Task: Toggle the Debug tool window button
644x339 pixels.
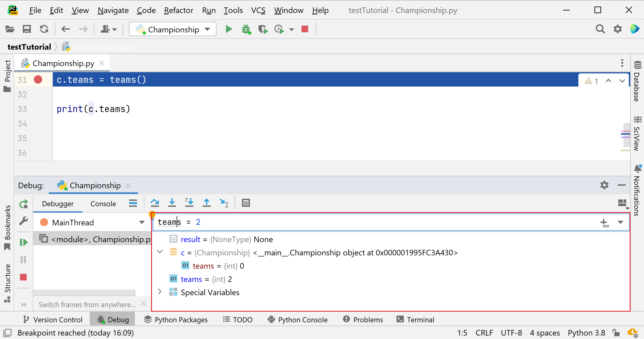Action: [x=113, y=320]
